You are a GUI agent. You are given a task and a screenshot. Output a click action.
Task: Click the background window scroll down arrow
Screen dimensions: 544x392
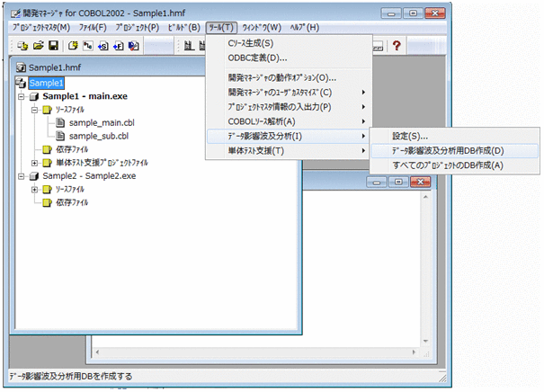[x=425, y=342]
